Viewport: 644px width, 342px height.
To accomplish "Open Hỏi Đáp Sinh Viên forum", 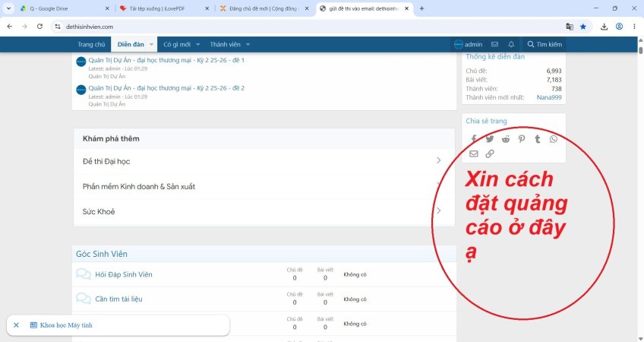I will [124, 274].
